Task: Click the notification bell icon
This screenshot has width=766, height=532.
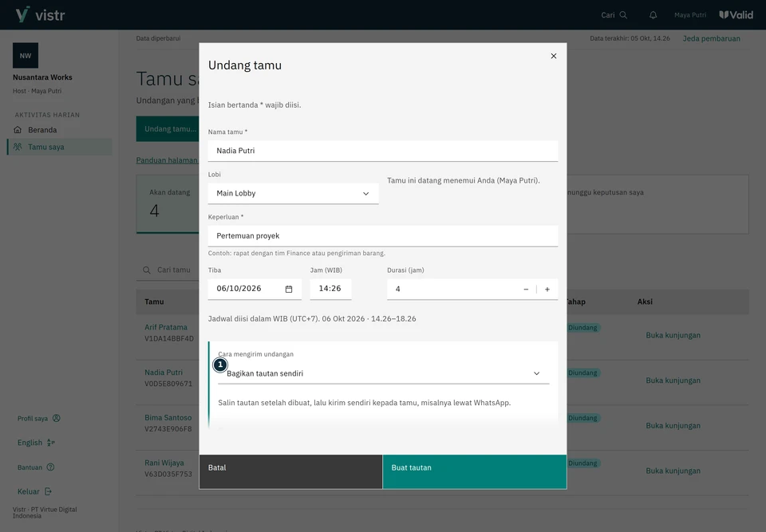Action: click(x=653, y=15)
